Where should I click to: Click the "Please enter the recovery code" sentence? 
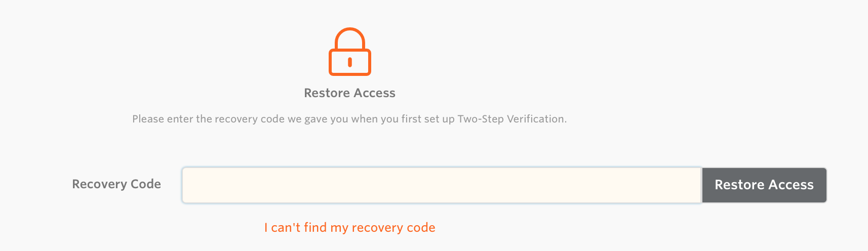[x=349, y=119]
